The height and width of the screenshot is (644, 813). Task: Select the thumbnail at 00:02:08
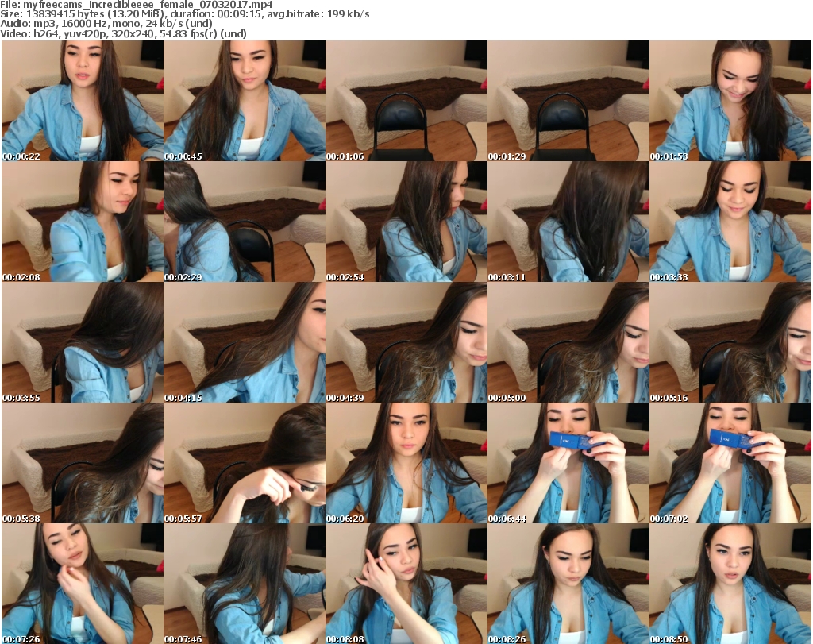[83, 222]
